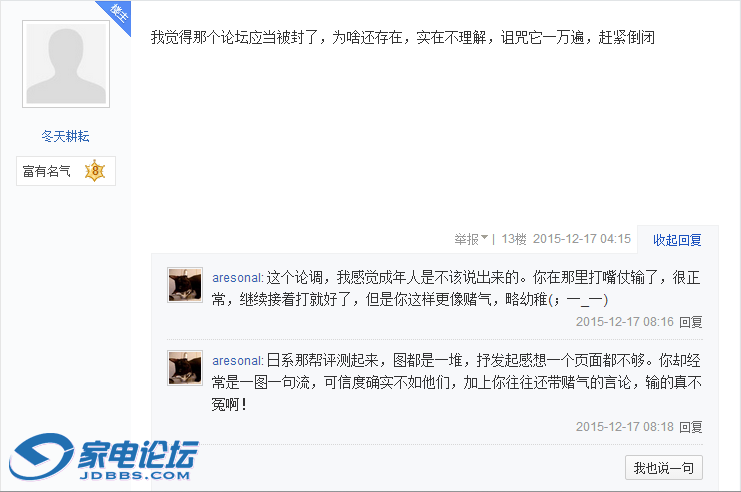Click the 2015-12-17 04:15 post timestamp
Screen dimensions: 741x492
582,239
